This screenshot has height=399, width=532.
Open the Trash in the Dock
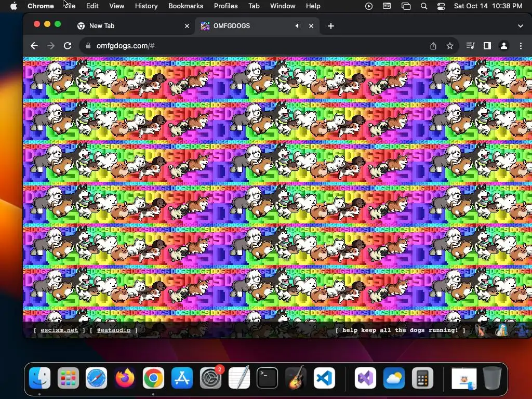(x=493, y=378)
